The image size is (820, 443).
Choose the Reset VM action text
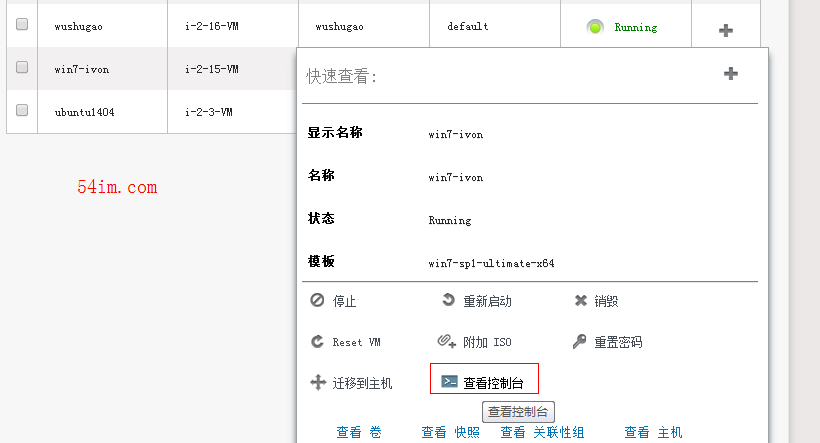pos(356,342)
